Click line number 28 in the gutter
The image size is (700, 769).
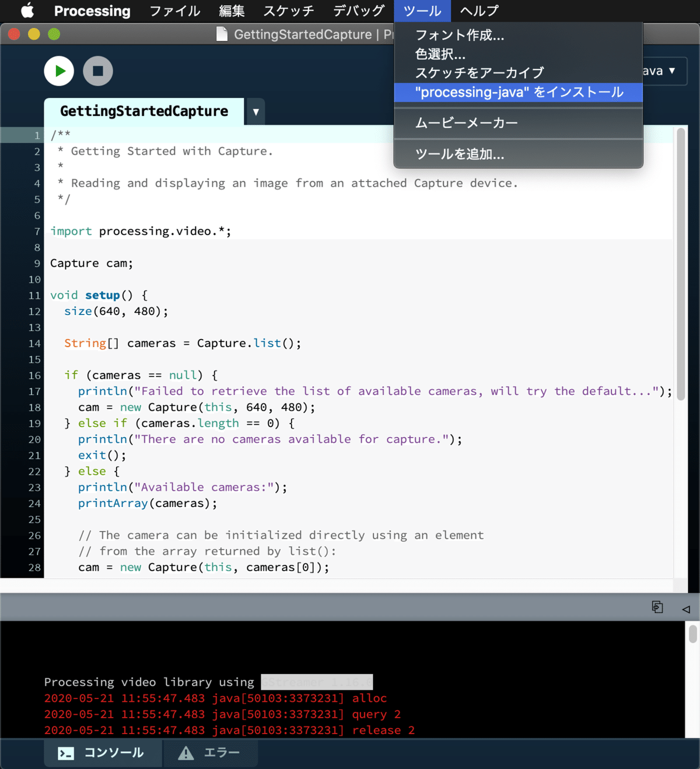[x=34, y=568]
